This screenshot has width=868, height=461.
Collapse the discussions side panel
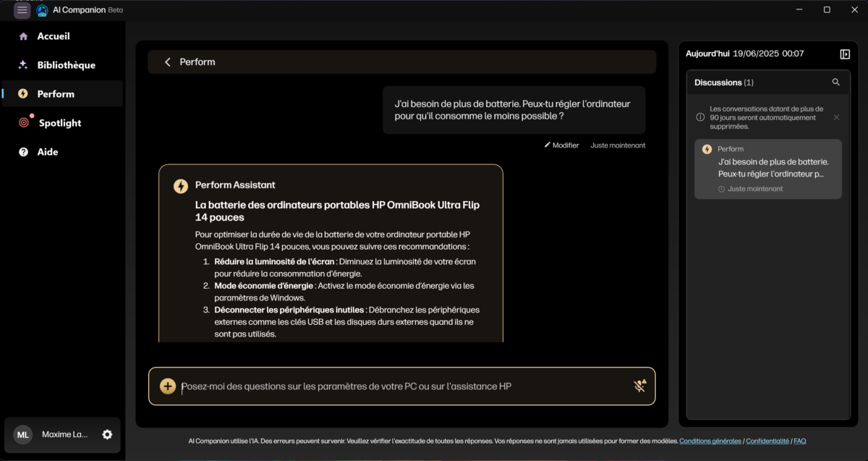point(845,54)
